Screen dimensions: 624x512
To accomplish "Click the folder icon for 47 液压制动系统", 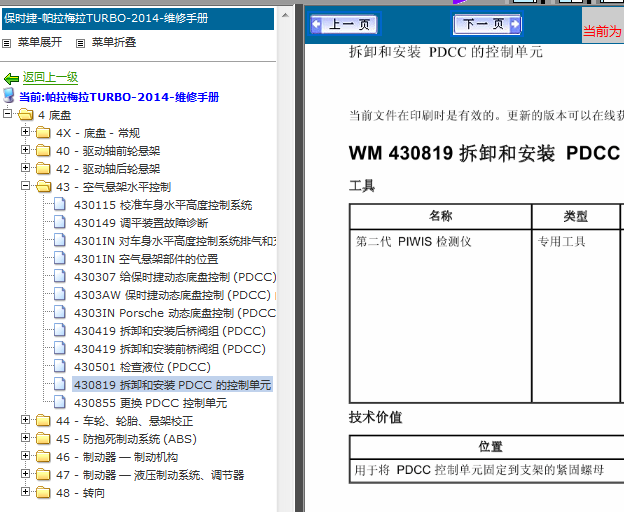I will coord(43,475).
